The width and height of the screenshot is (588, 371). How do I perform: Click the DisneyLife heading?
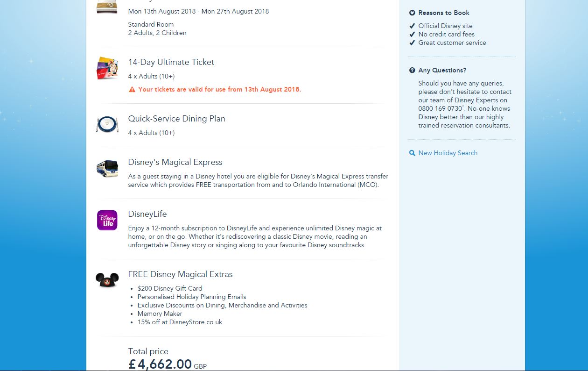[x=147, y=214]
